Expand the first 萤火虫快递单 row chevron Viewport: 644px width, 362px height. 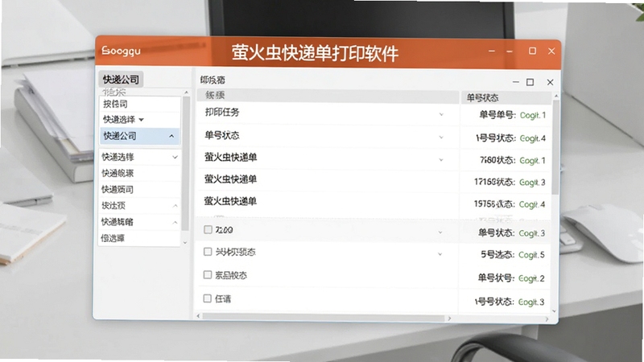[x=441, y=159]
